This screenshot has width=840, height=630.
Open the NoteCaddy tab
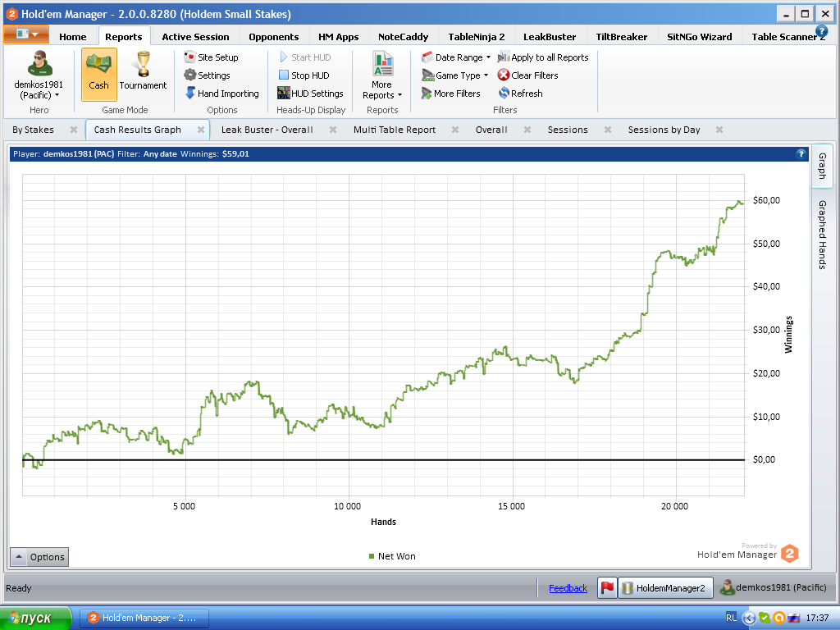click(404, 36)
